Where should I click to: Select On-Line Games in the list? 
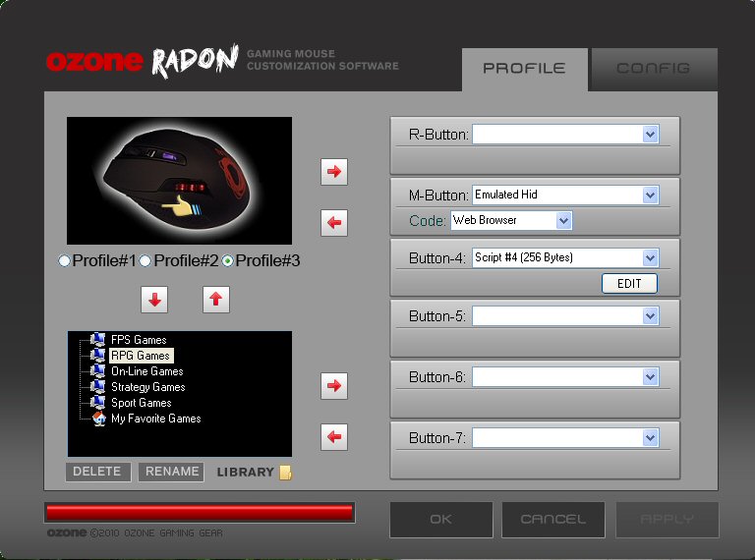click(x=147, y=371)
